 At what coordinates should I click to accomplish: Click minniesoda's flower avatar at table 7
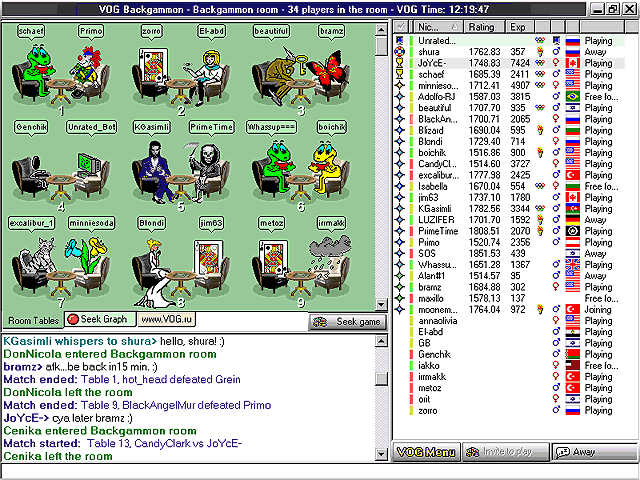point(87,255)
